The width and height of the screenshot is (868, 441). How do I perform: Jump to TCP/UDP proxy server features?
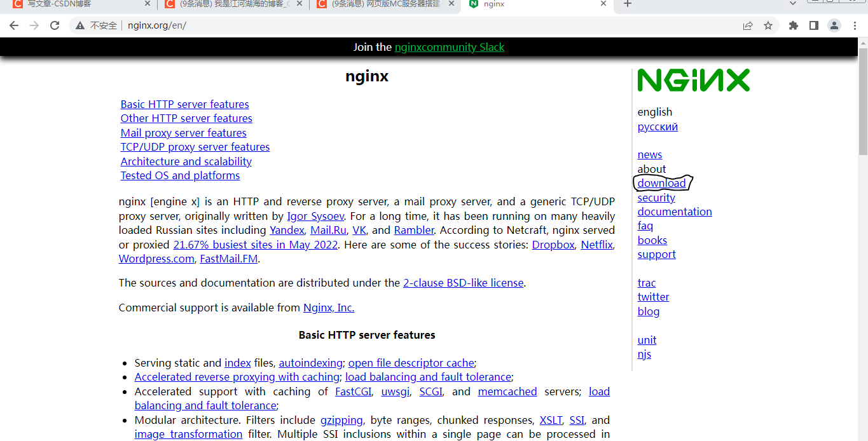[195, 147]
